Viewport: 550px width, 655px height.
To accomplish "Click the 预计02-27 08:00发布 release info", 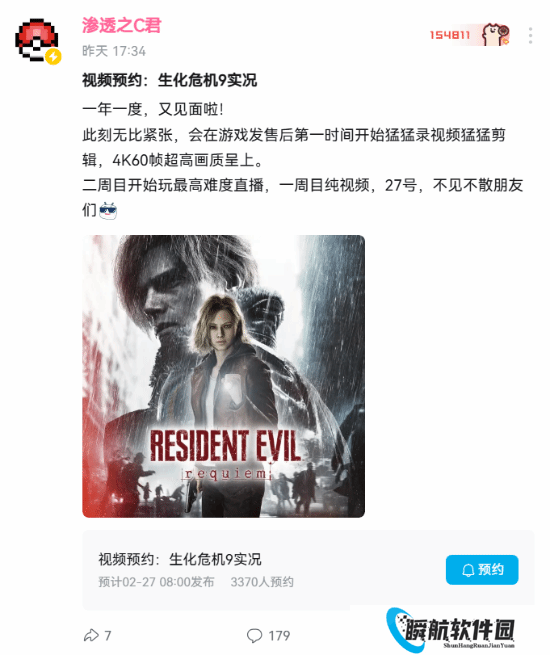I will point(156,582).
